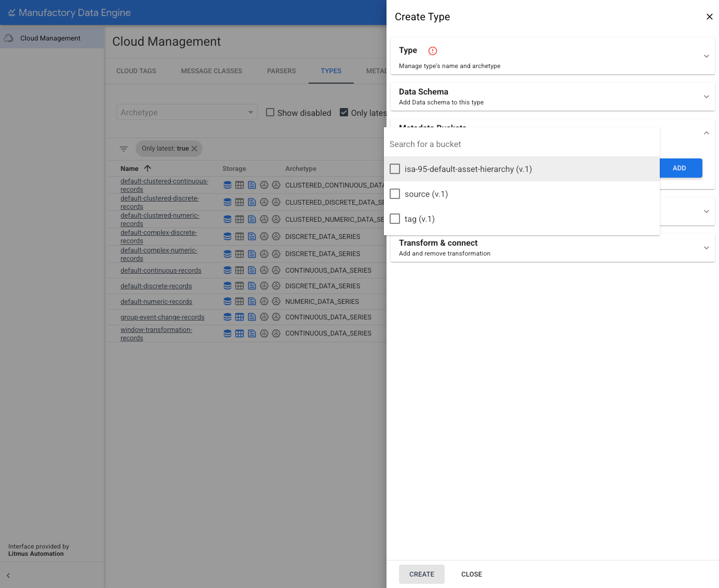
Task: Collapse the sidebar with left chevron
Action: pos(8,576)
